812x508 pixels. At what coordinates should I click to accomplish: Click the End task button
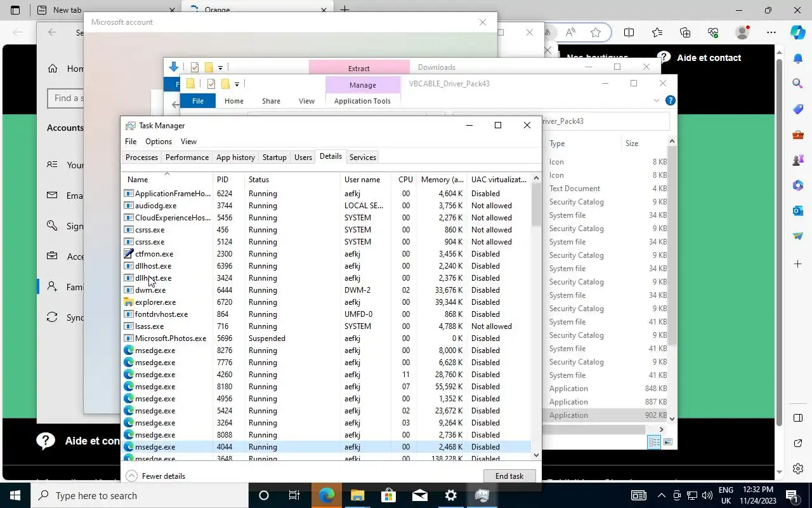pos(509,476)
